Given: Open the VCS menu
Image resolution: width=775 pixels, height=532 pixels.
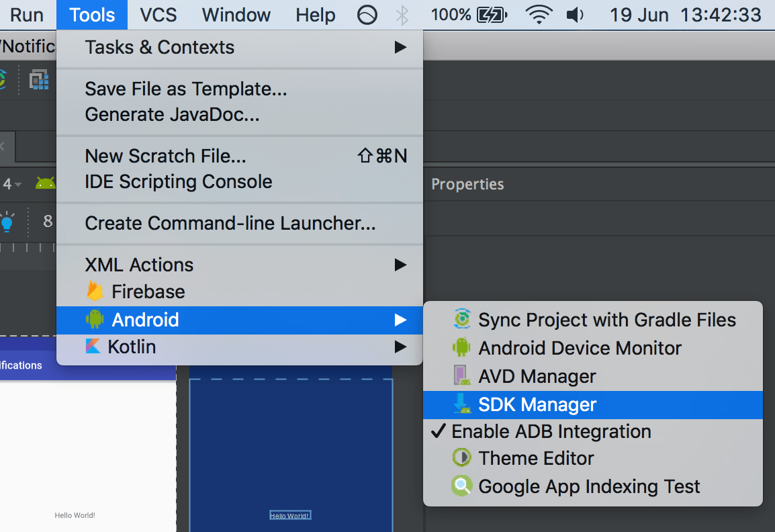Looking at the screenshot, I should [x=158, y=15].
